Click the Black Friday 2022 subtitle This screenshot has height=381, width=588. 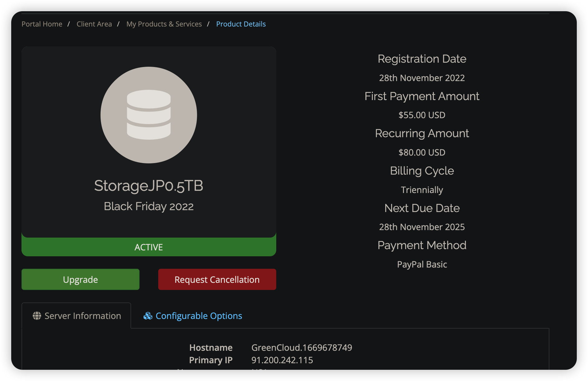coord(149,206)
